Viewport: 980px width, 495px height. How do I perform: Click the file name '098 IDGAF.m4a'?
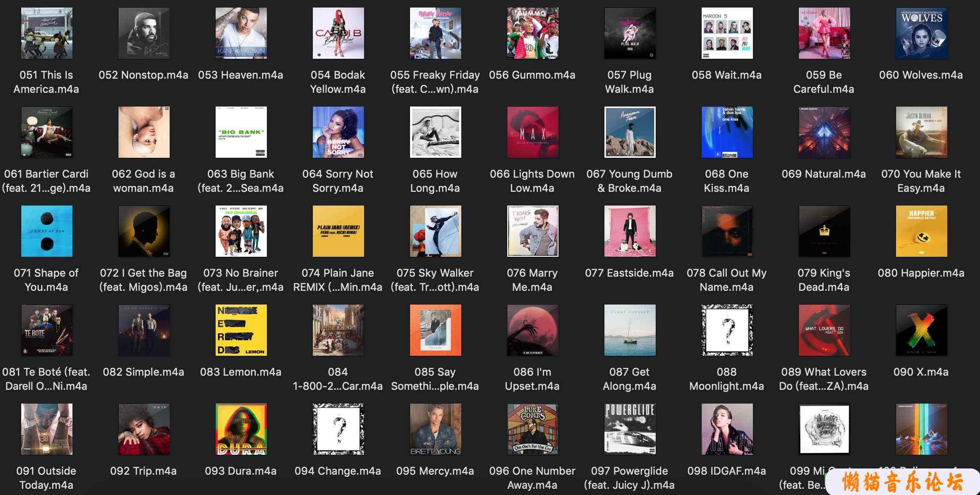click(x=727, y=471)
